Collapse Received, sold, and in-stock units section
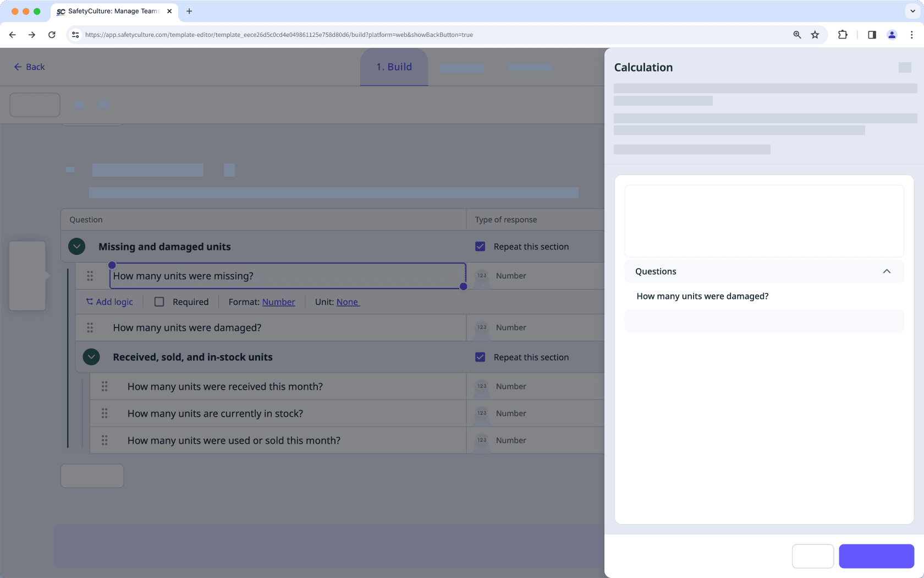924x578 pixels. pos(91,357)
